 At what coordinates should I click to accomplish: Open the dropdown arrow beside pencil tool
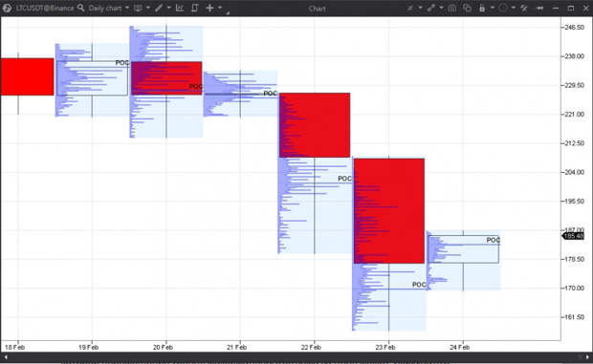pos(169,8)
